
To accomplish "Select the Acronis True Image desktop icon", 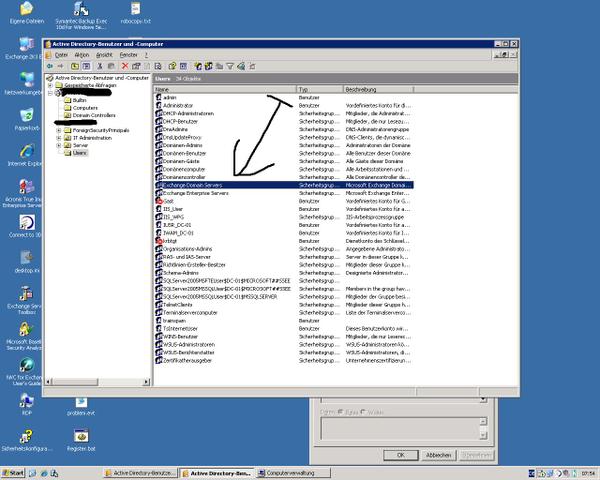I will tap(24, 193).
